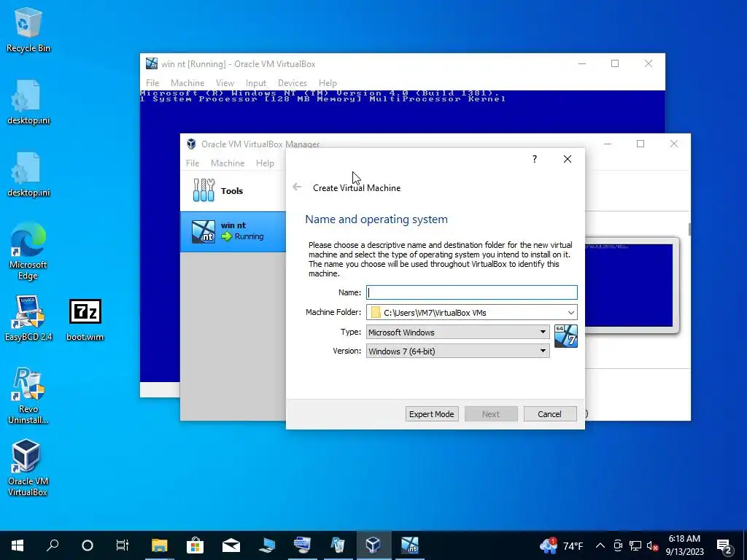The height and width of the screenshot is (560, 747).
Task: Open Task View on taskbar
Action: tap(123, 545)
